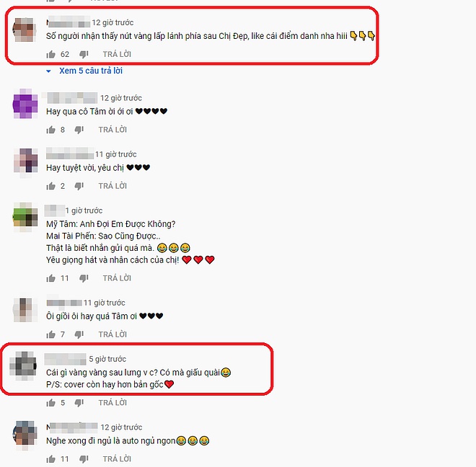This screenshot has width=476, height=467.
Task: Like the 'Hay tuyệt vời, yêu chị' comment
Action: point(50,186)
